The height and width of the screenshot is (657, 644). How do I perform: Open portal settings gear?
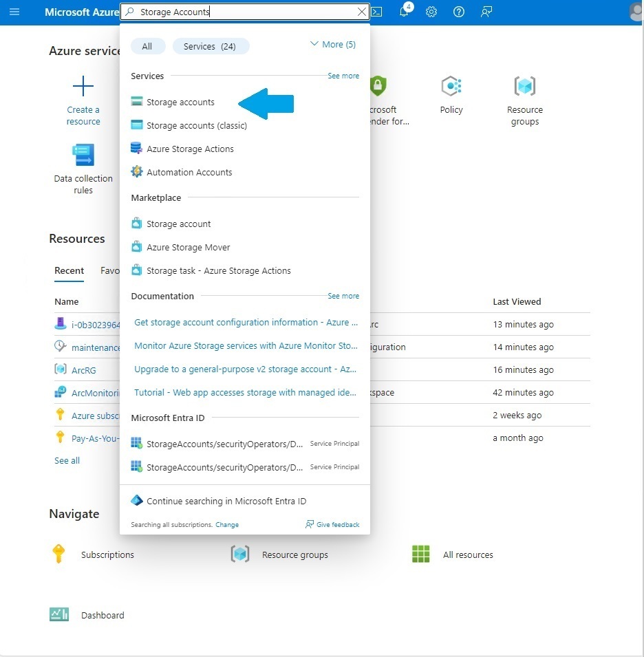431,12
